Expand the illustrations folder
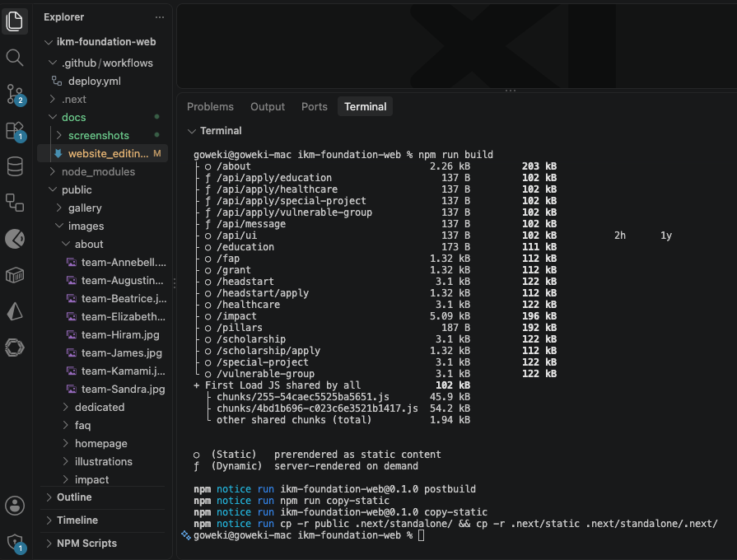Viewport: 737px width, 560px height. (66, 461)
